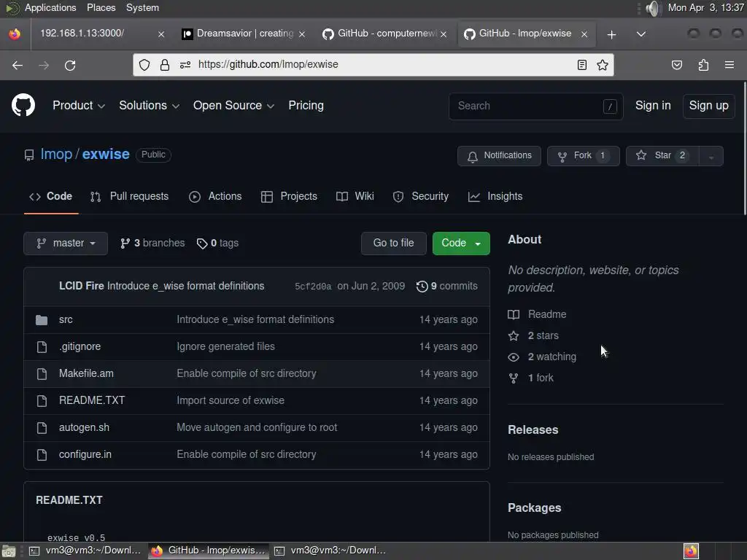
Task: Click the GitHub Octocat logo
Action: (x=23, y=105)
